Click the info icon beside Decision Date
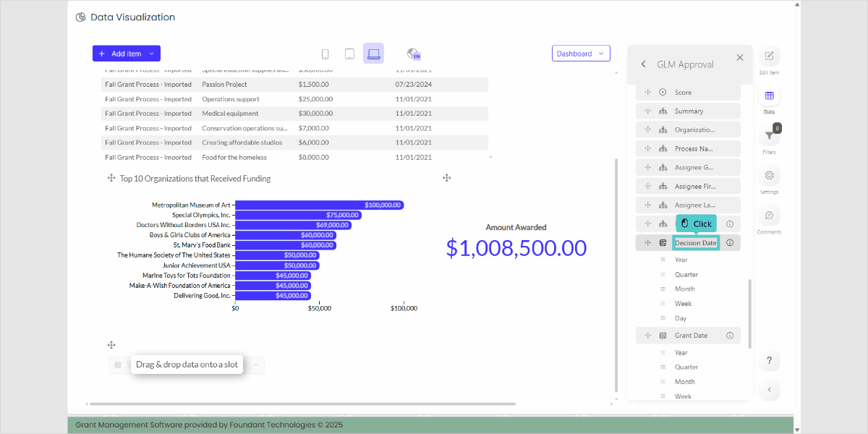868x434 pixels. pos(731,242)
